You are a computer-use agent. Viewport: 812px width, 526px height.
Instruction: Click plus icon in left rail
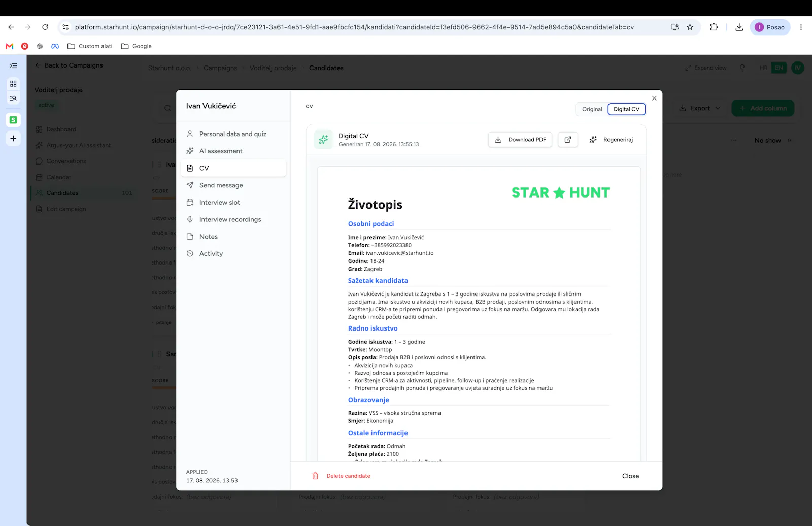coord(13,139)
